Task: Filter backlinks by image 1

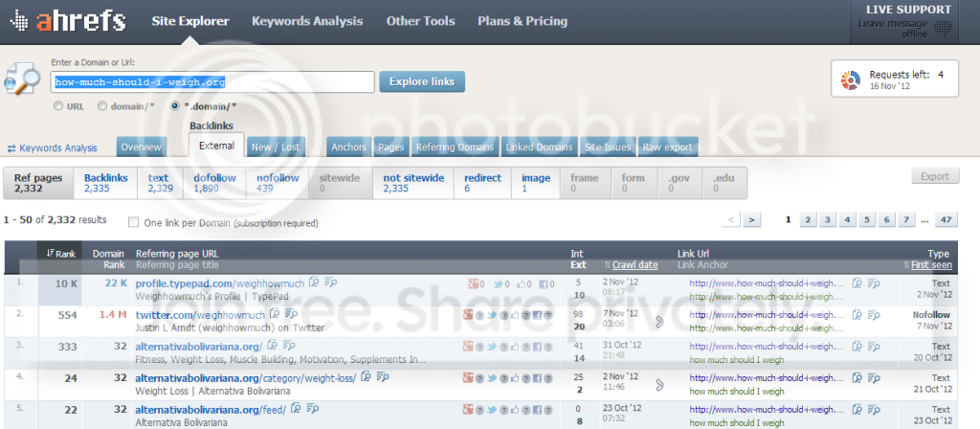Action: coord(536,183)
